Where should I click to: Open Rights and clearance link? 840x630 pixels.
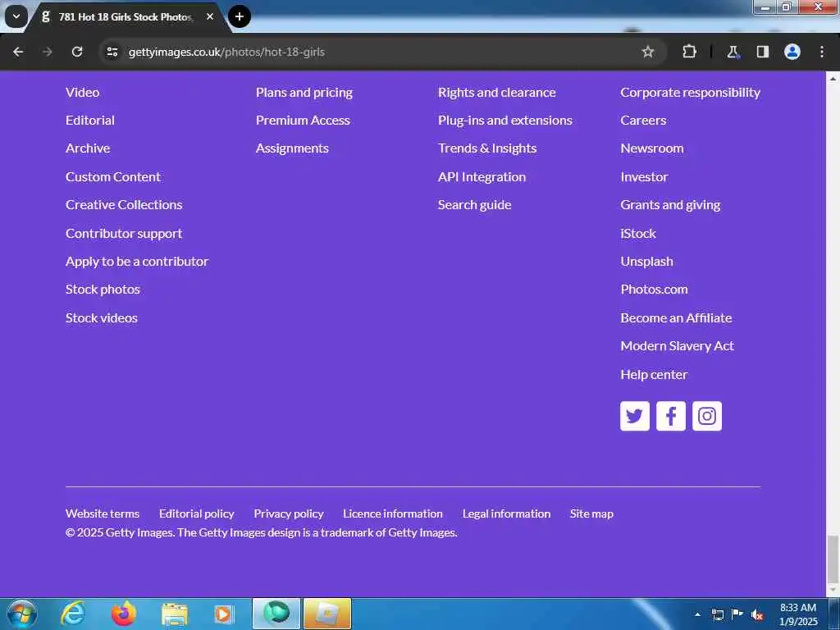click(496, 92)
